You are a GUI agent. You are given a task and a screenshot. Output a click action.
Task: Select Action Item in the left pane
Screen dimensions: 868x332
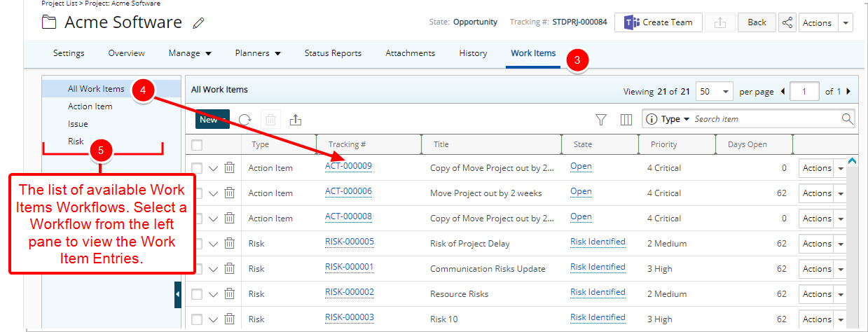pos(90,106)
